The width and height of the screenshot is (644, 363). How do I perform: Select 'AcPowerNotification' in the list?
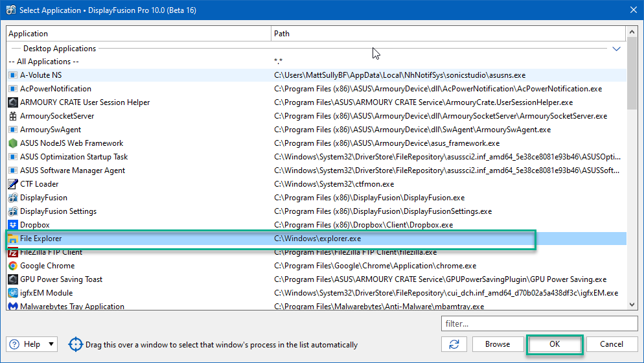(56, 89)
